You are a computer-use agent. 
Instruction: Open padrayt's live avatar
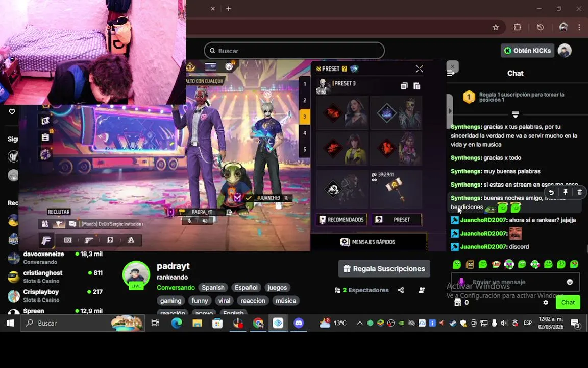(x=136, y=275)
